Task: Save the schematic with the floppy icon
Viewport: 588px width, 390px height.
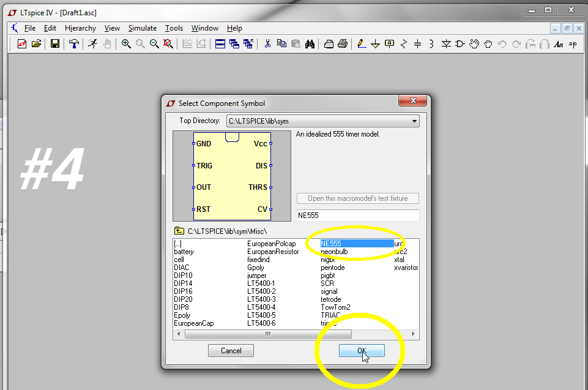Action: [x=54, y=44]
